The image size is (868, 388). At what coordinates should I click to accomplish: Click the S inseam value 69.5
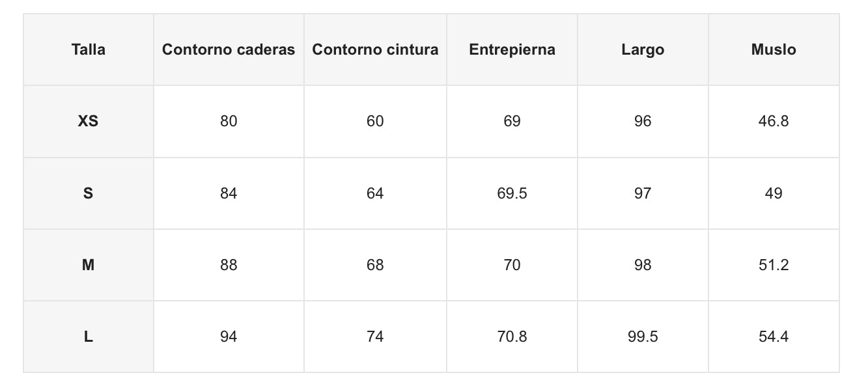[512, 193]
